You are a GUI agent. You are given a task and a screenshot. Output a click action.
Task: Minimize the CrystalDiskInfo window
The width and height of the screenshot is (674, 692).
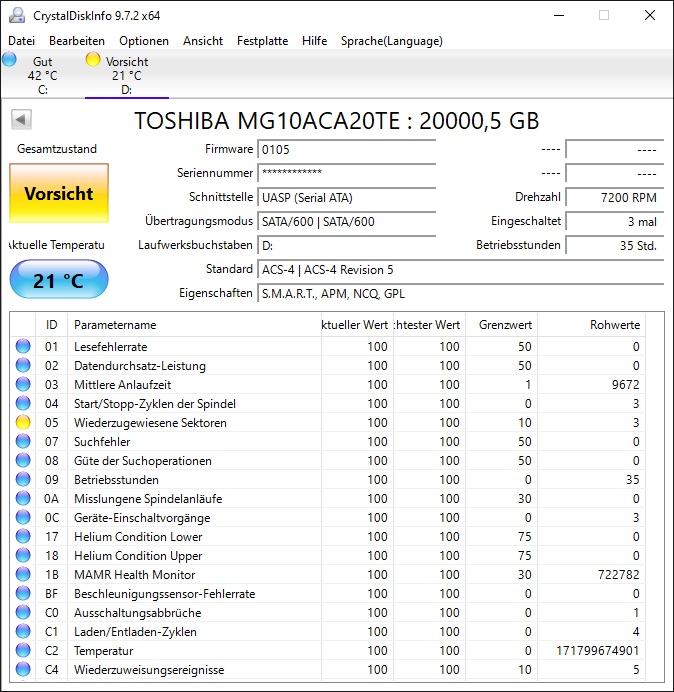tap(559, 15)
